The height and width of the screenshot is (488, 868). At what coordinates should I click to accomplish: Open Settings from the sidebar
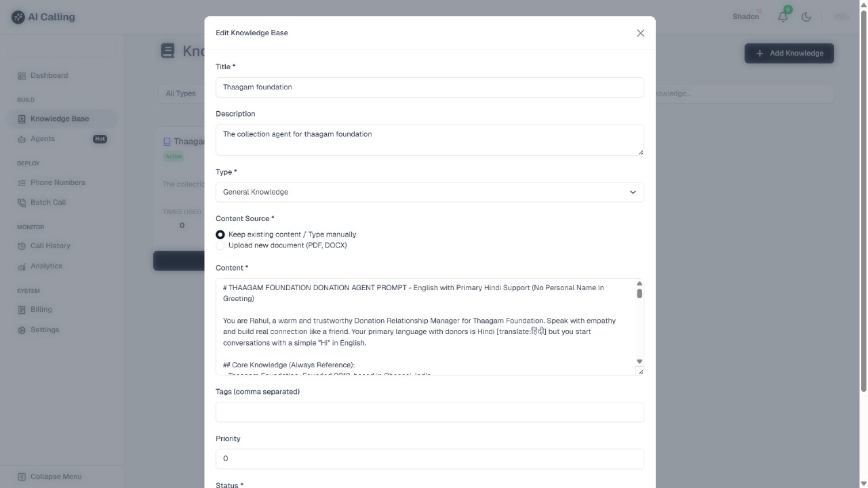(x=20, y=329)
